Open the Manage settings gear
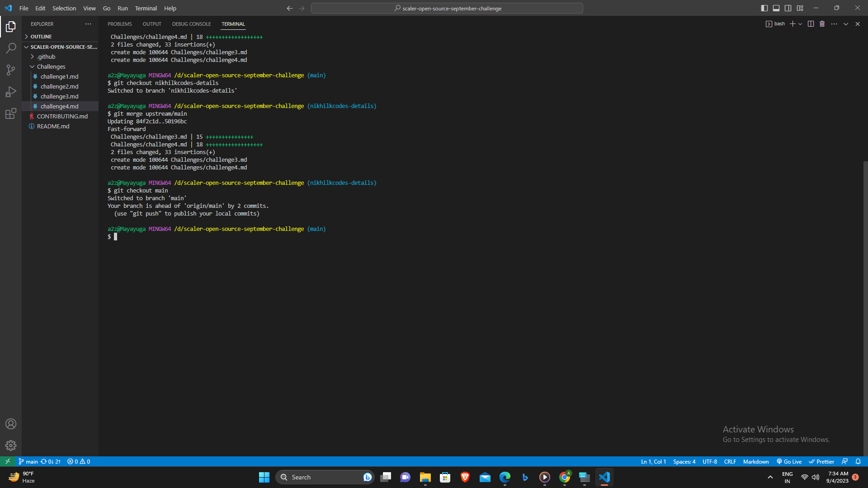Screen dimensions: 868x488 (x=11, y=445)
